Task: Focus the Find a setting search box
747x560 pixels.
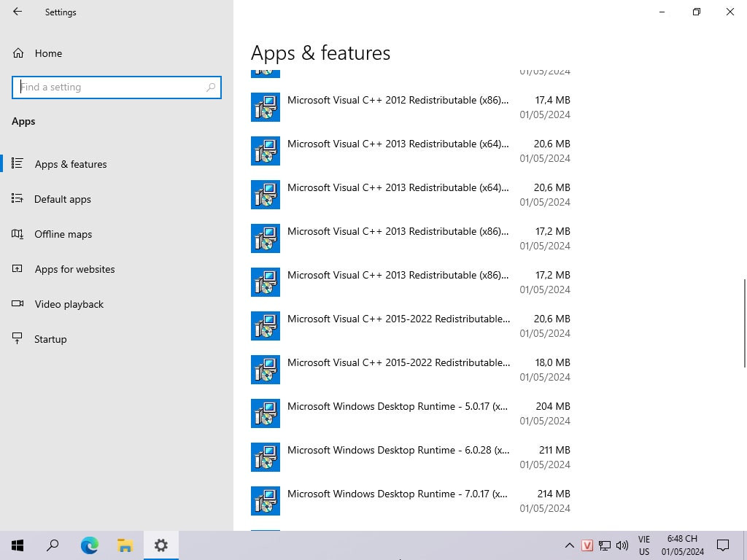Action: [x=109, y=87]
